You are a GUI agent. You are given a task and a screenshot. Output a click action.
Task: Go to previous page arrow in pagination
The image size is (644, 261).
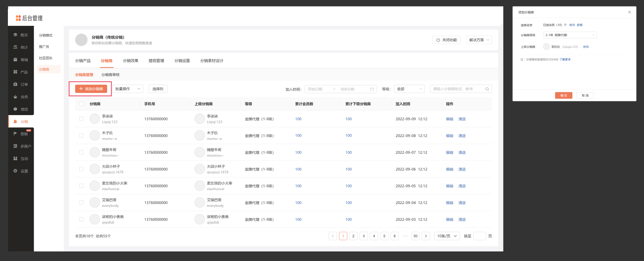pyautogui.click(x=333, y=236)
